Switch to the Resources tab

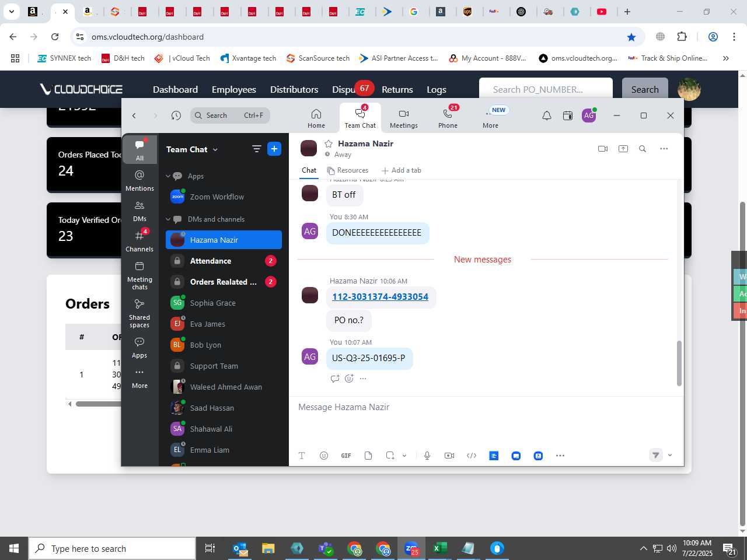coord(348,170)
